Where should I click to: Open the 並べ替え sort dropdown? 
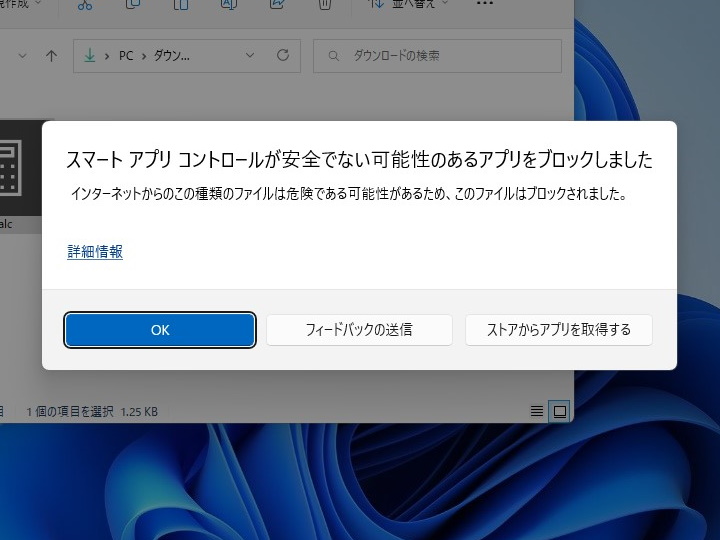(x=407, y=5)
